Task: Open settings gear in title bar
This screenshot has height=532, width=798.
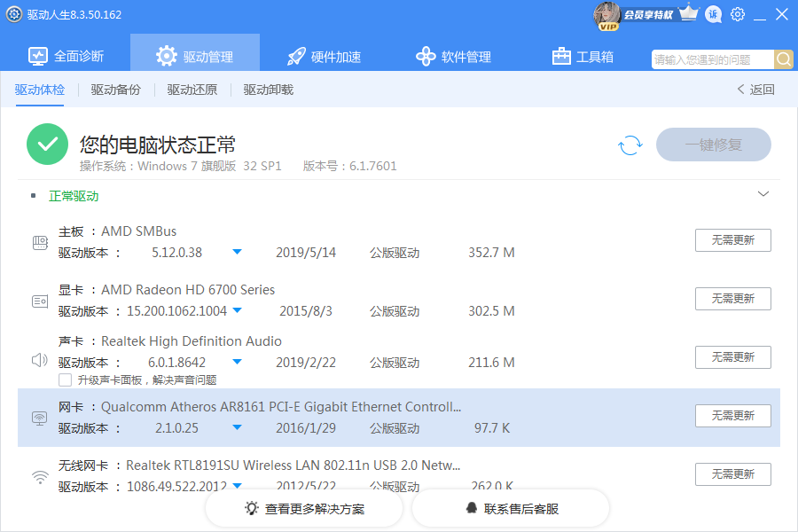Action: (x=738, y=14)
